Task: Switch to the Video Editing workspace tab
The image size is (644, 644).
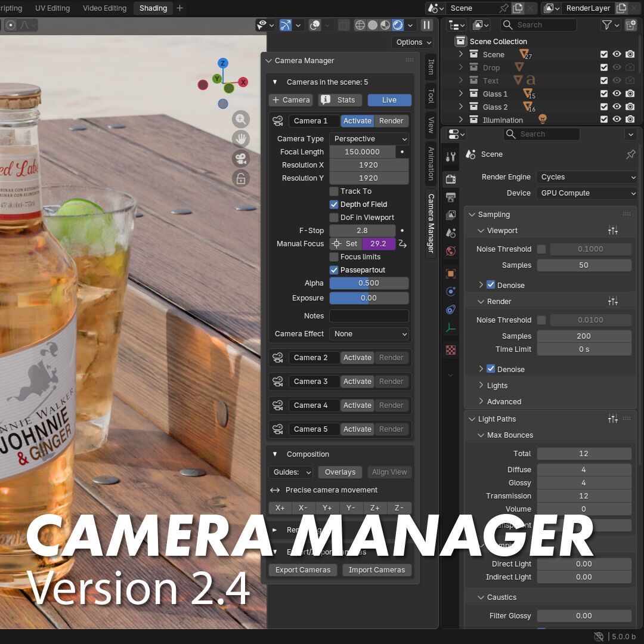Action: coord(104,8)
